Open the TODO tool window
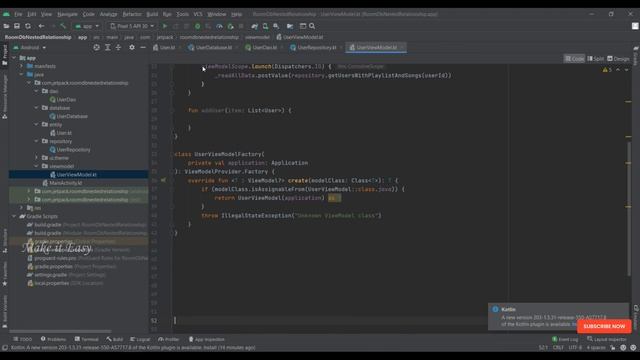This screenshot has width=640, height=360. pyautogui.click(x=22, y=339)
